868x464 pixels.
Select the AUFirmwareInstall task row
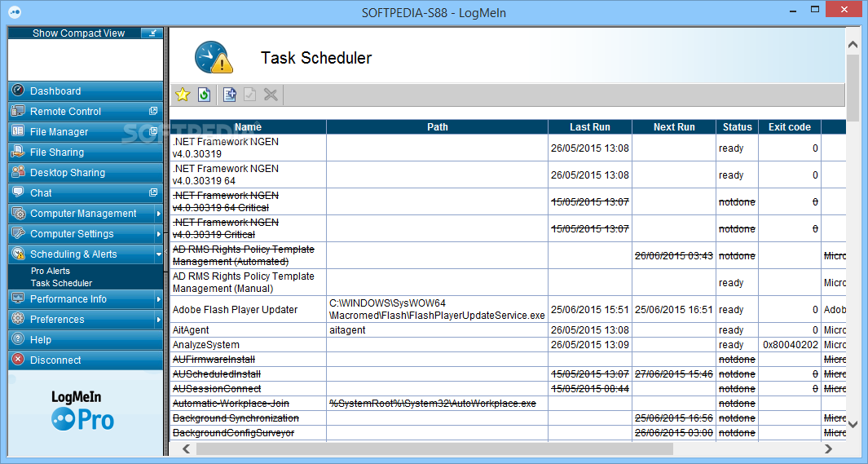pos(508,360)
